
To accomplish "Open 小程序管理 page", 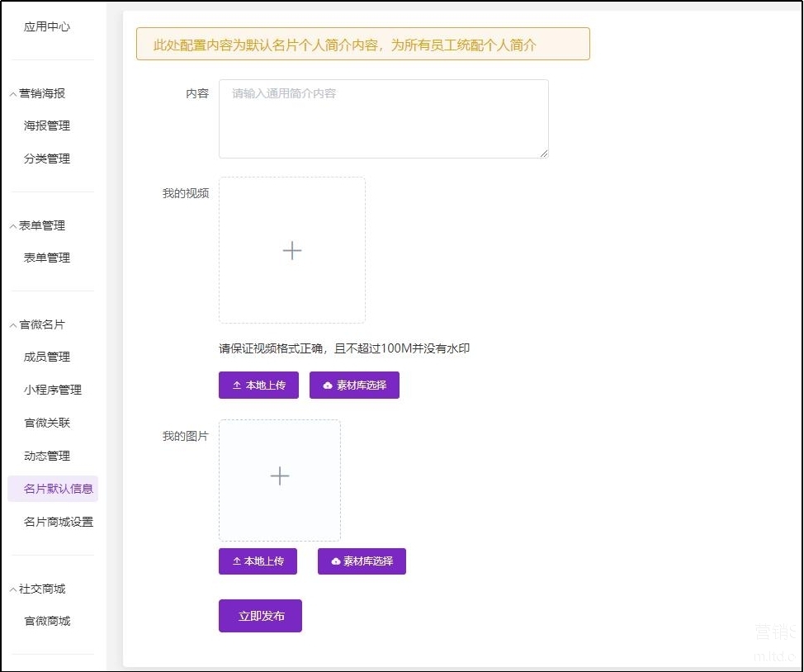I will click(53, 390).
